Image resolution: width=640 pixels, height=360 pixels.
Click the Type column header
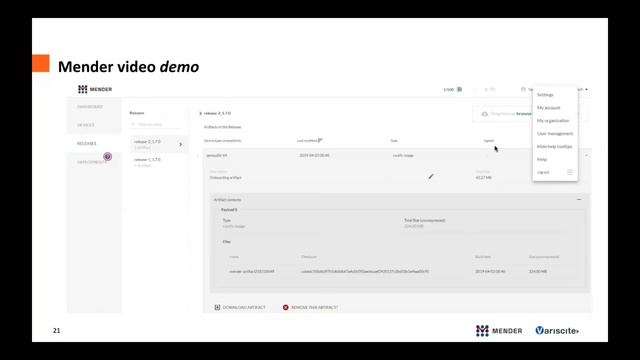(394, 140)
